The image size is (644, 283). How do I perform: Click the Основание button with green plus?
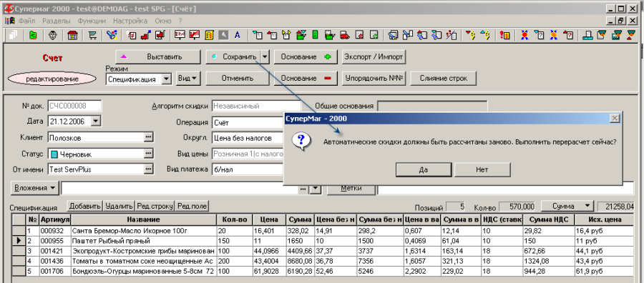click(x=306, y=56)
